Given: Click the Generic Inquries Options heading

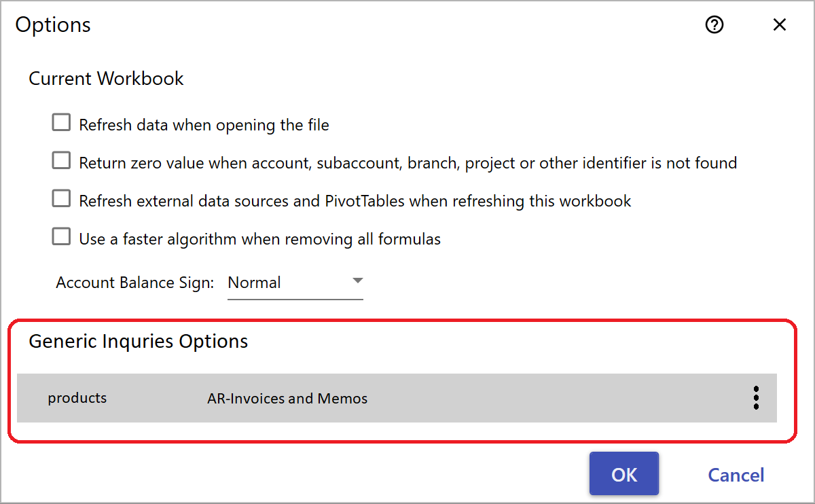Looking at the screenshot, I should pyautogui.click(x=139, y=341).
